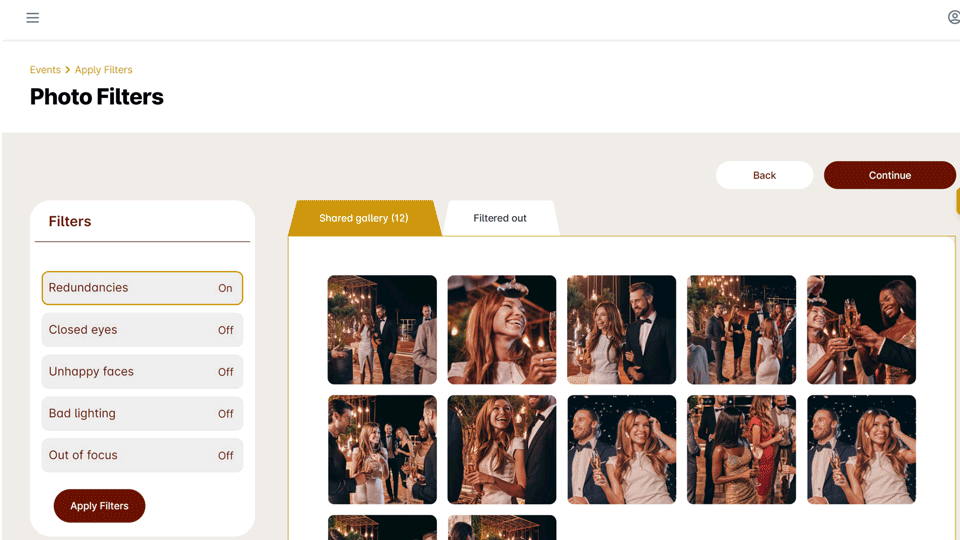This screenshot has height=540, width=960.
Task: Select photo of women toasting champagne glasses
Action: coord(861,330)
